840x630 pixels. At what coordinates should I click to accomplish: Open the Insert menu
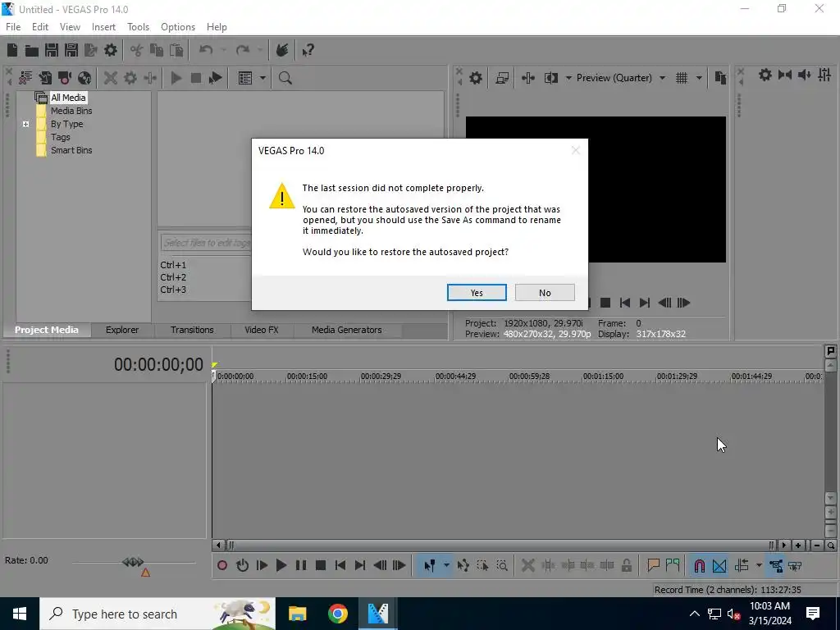point(103,27)
